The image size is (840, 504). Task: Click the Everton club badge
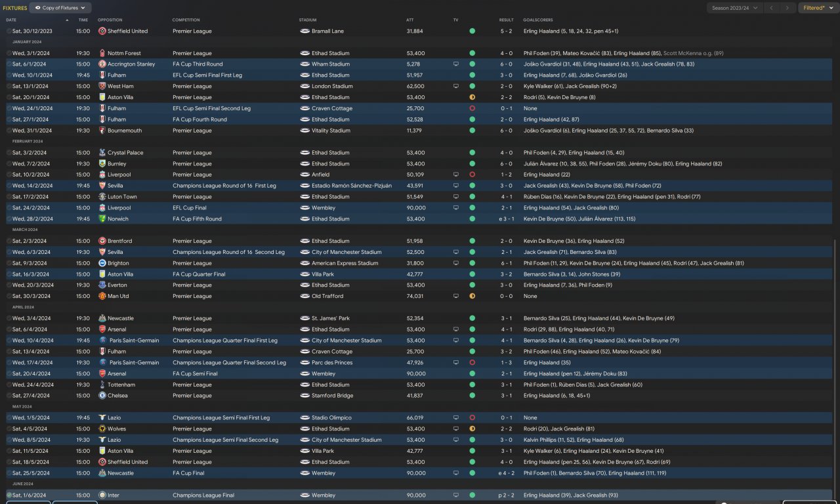click(102, 285)
